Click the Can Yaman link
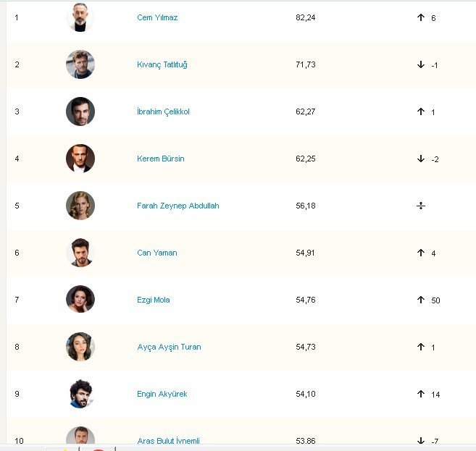 click(156, 253)
